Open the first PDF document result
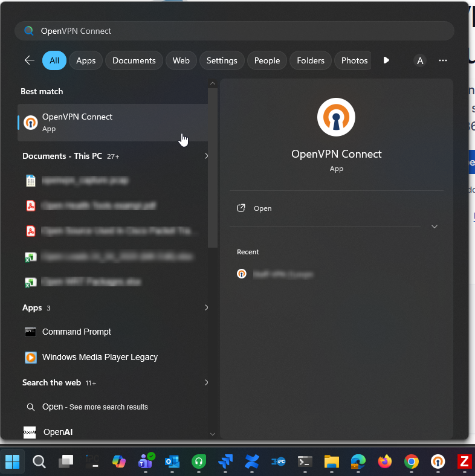Viewport: 475px width, 476px height. [x=112, y=206]
